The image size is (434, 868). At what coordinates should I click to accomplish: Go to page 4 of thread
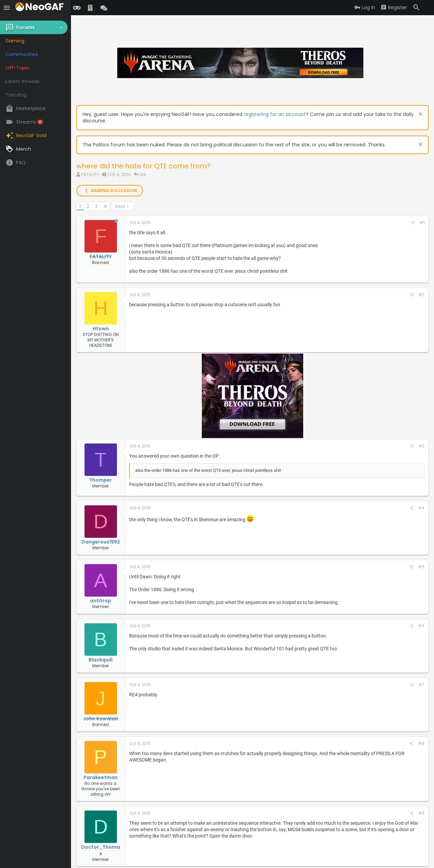(105, 206)
